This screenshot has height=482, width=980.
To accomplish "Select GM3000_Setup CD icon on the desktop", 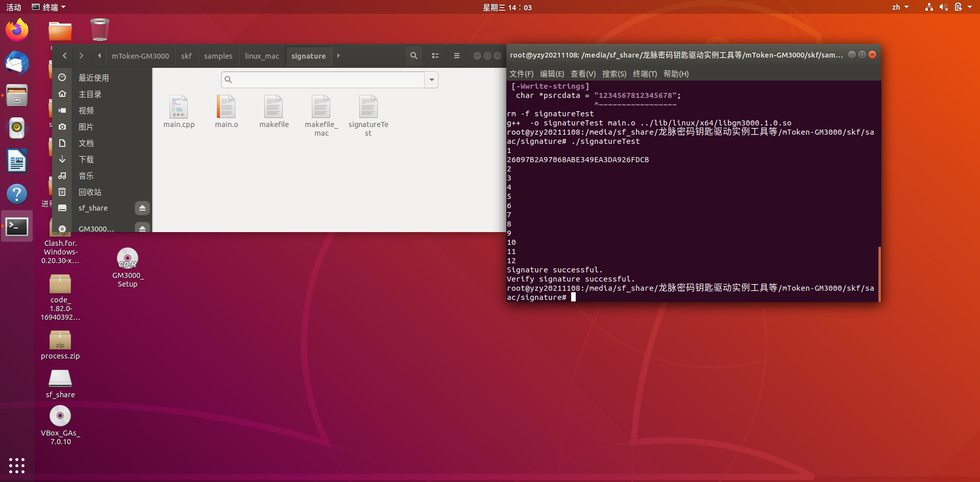I will coord(128,268).
